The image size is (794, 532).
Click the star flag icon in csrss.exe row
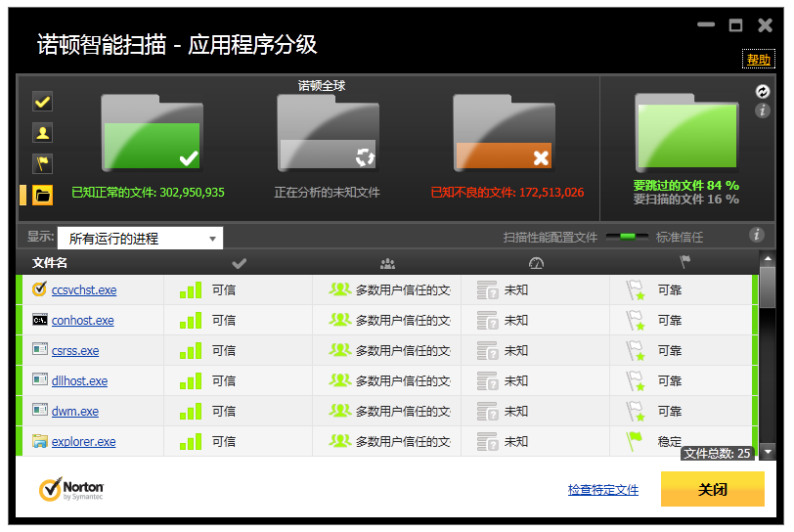636,351
